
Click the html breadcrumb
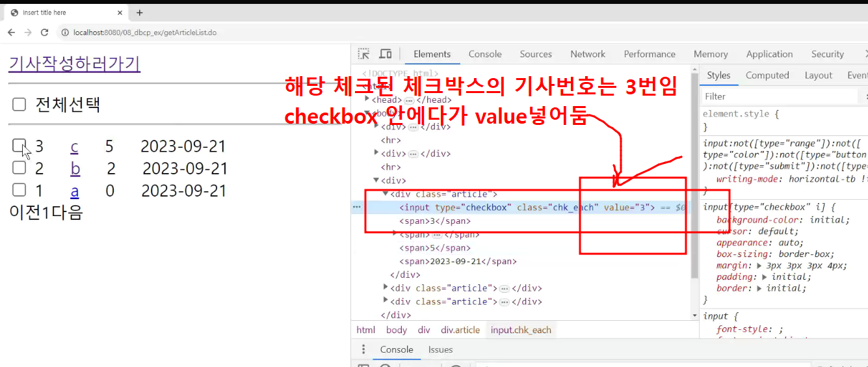coord(365,330)
